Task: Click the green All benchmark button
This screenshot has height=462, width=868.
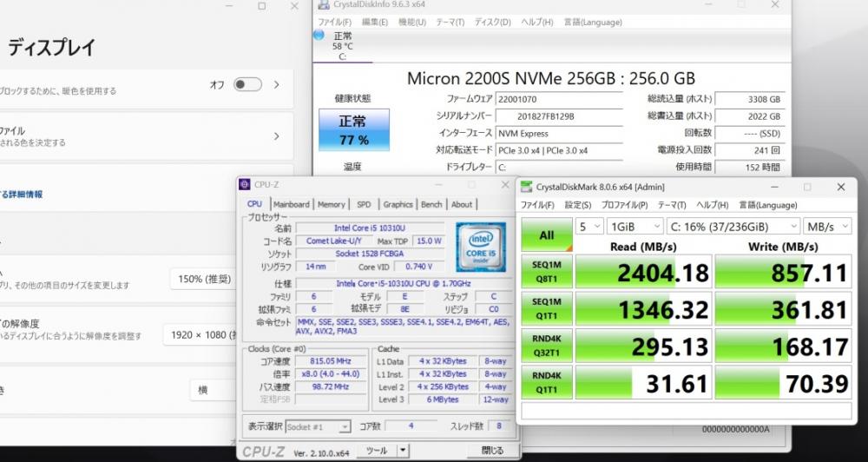Action: click(x=546, y=234)
